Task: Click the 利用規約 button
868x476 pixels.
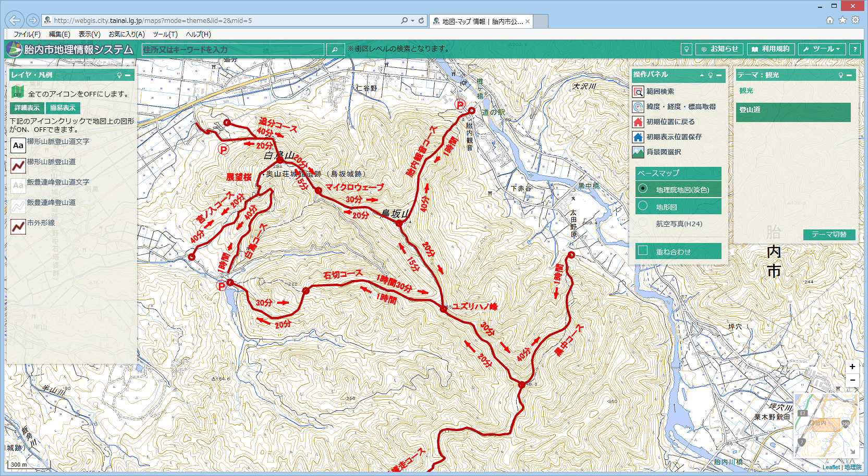Action: pos(771,49)
